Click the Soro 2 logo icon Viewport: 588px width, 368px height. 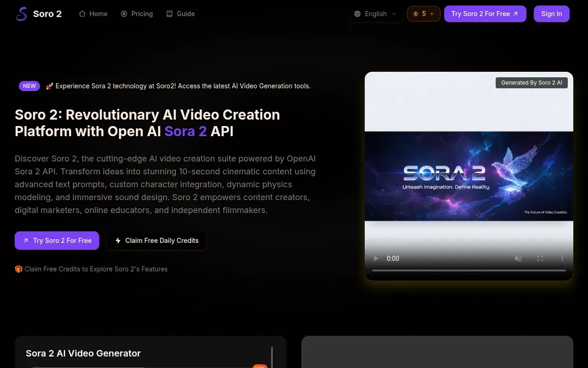pyautogui.click(x=21, y=14)
